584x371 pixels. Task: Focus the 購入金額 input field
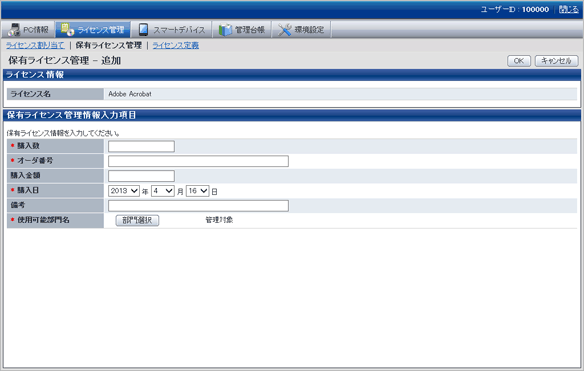click(141, 176)
